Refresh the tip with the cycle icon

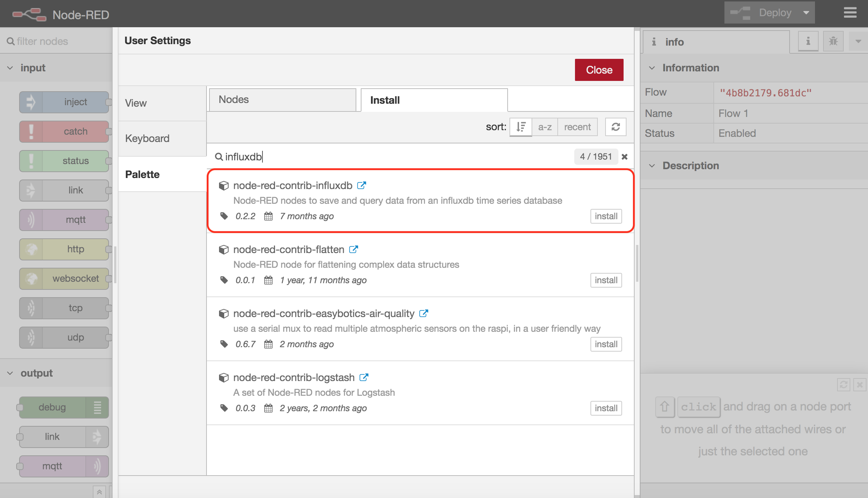[x=843, y=385]
